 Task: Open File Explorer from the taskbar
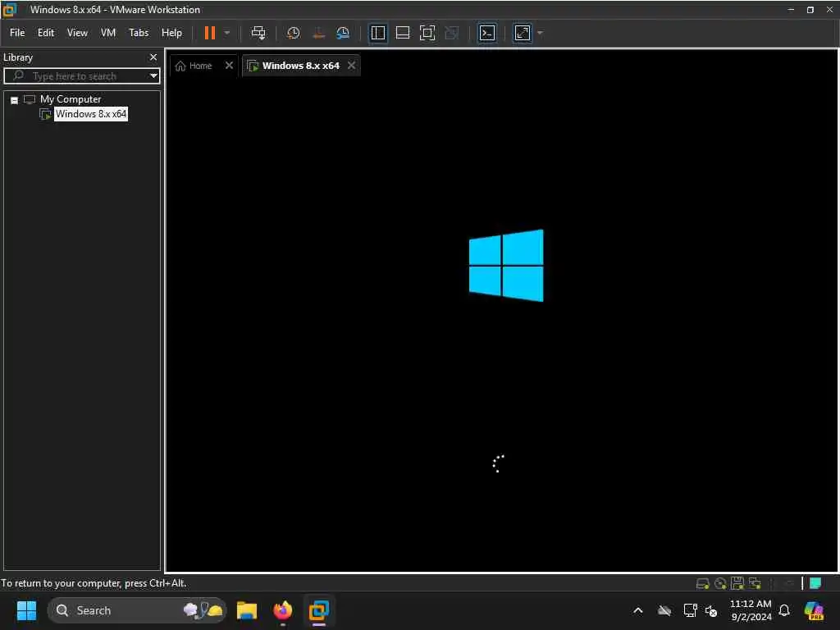[x=247, y=610]
